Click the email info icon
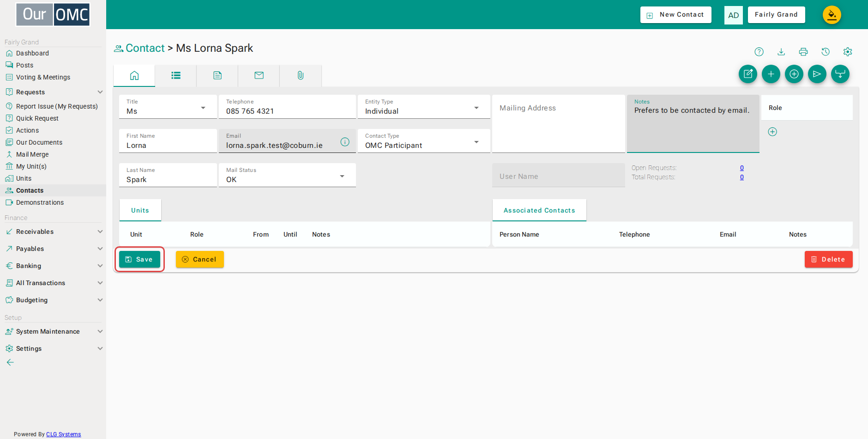 click(345, 142)
